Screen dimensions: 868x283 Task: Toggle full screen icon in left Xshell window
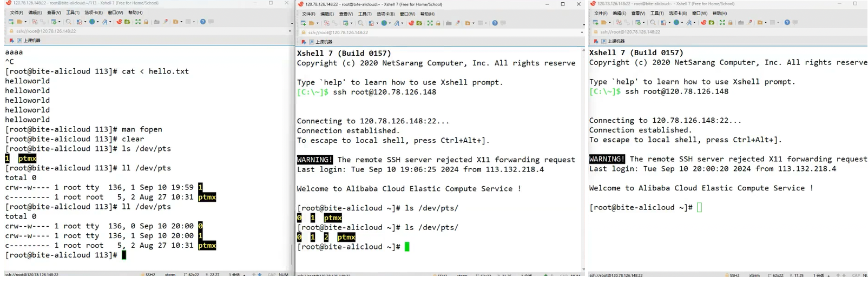tap(137, 22)
